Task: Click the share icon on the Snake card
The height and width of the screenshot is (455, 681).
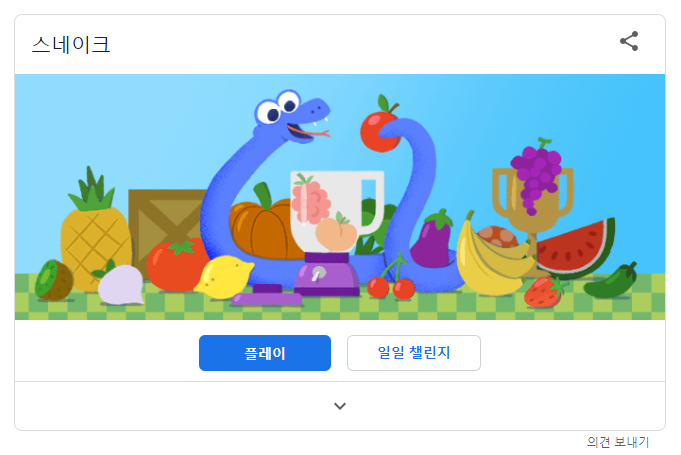Action: [x=629, y=41]
